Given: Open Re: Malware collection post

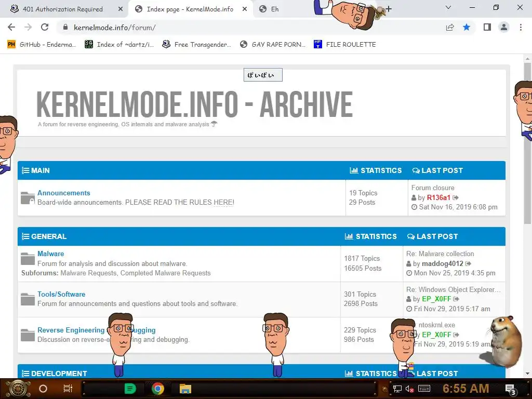Looking at the screenshot, I should 440,254.
